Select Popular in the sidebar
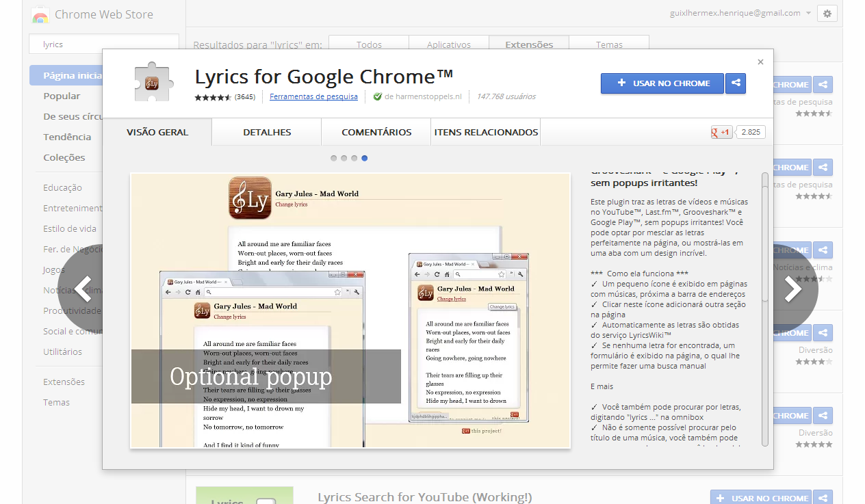Viewport: 865px width, 504px height. click(62, 96)
